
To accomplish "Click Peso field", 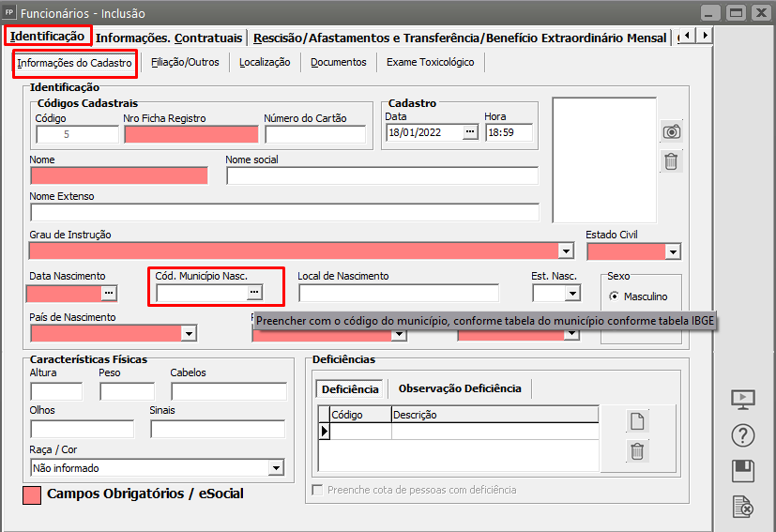I will (128, 391).
